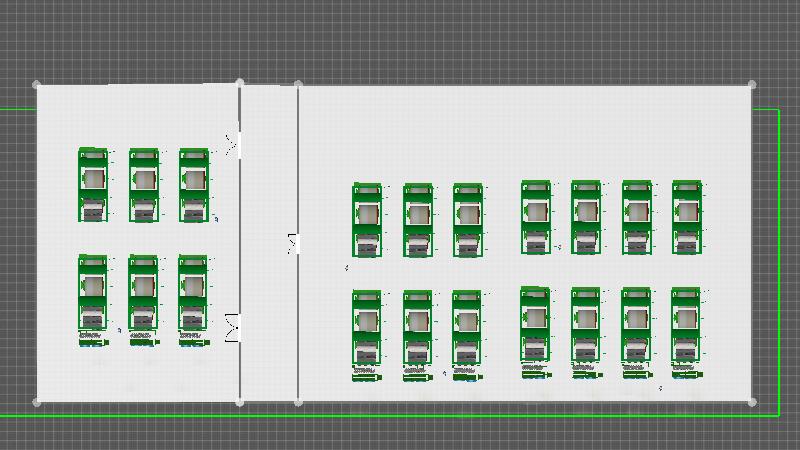Select the upper door on the left room wall

234,145
